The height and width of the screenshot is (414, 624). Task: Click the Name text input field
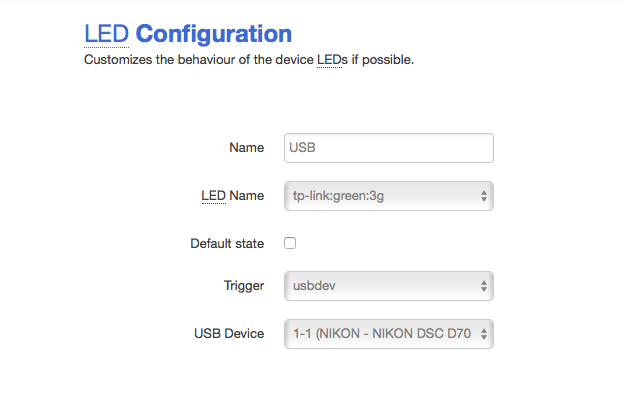click(388, 148)
